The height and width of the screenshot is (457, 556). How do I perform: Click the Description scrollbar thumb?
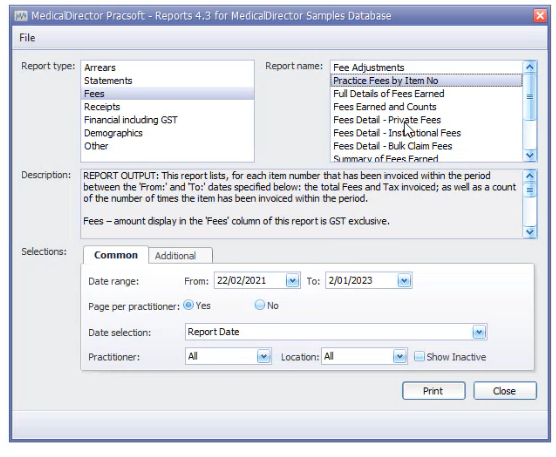(x=530, y=190)
